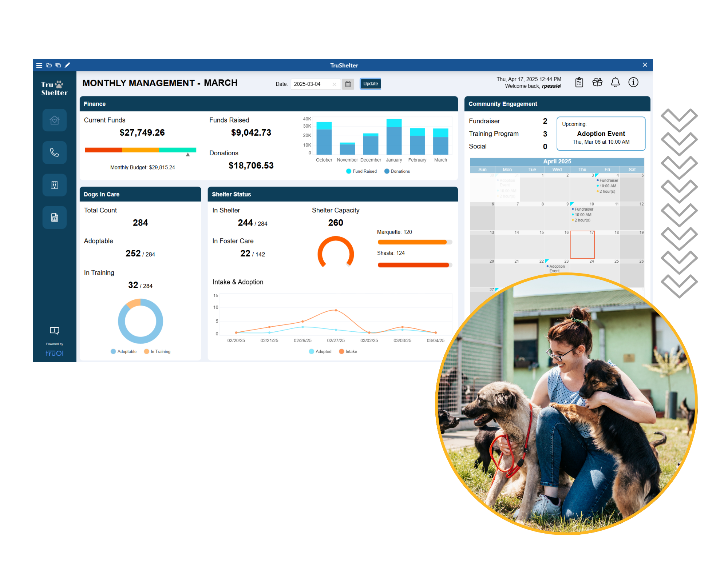728x562 pixels.
Task: Click the April 2025 calendar header
Action: pos(557,162)
